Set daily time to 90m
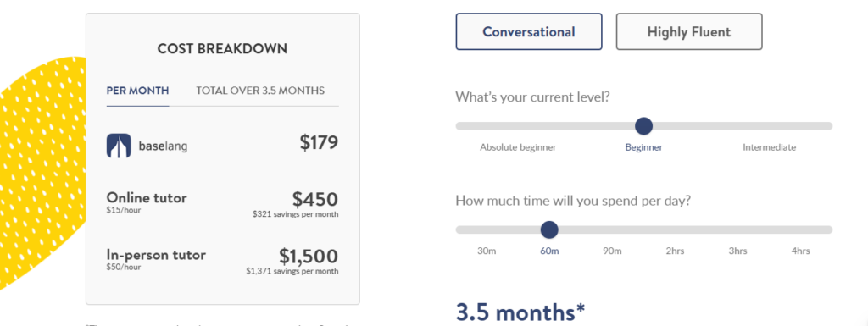868x326 pixels. click(x=612, y=251)
